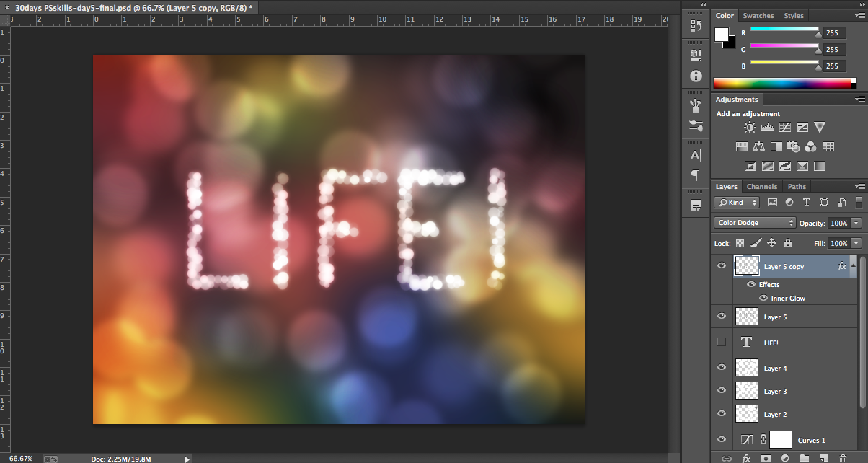Hide the Inner Glow effect

[x=763, y=298]
